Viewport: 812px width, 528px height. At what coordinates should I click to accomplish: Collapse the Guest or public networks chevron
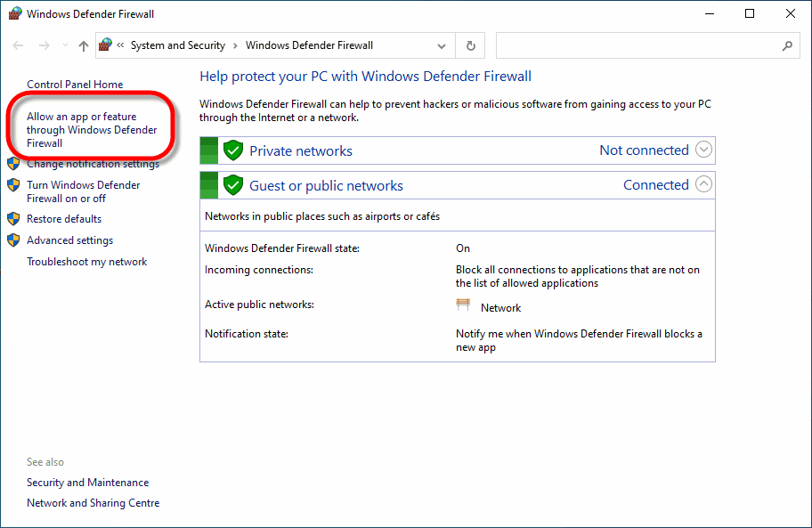coord(703,184)
